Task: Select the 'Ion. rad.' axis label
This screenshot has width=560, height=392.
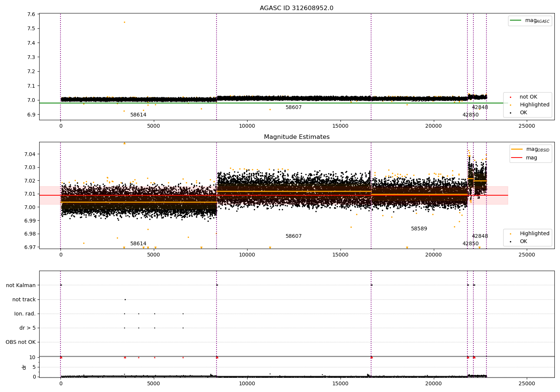Action: pyautogui.click(x=25, y=314)
